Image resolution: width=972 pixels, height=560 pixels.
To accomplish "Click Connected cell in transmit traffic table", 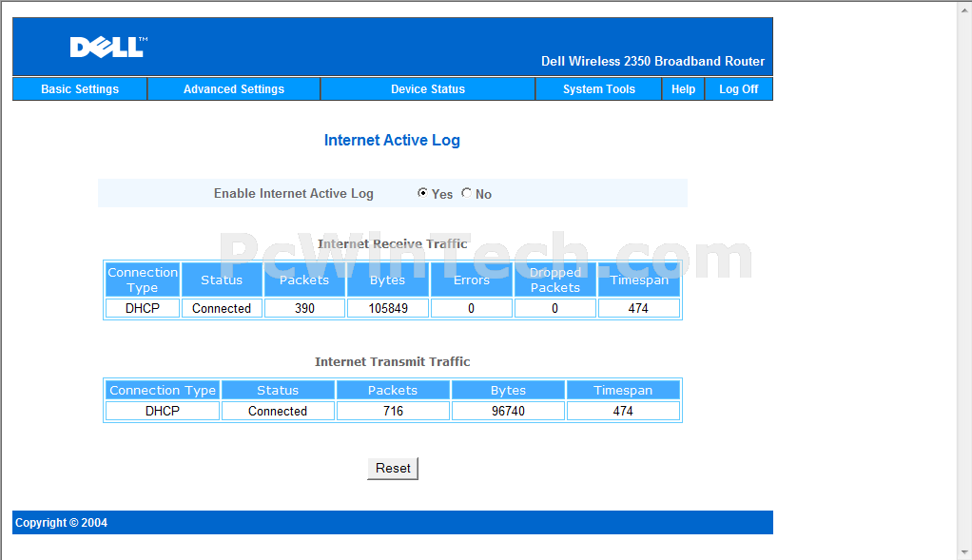I will (278, 412).
